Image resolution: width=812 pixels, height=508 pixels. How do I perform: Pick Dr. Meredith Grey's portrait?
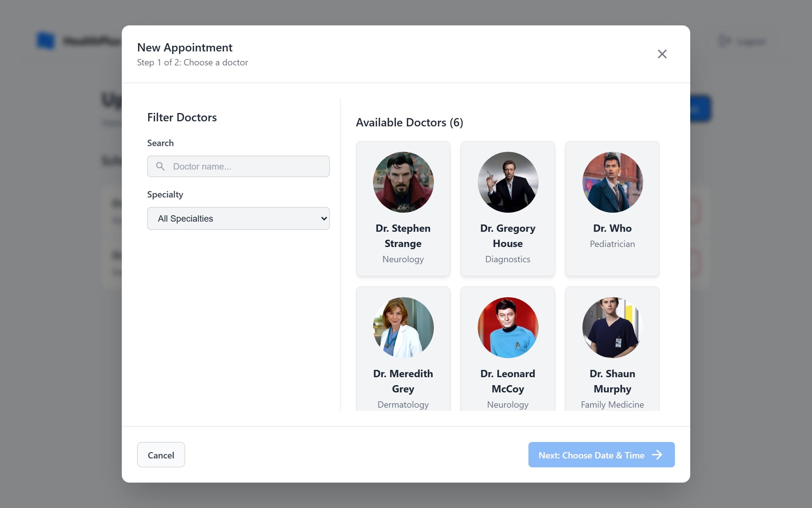pyautogui.click(x=403, y=328)
